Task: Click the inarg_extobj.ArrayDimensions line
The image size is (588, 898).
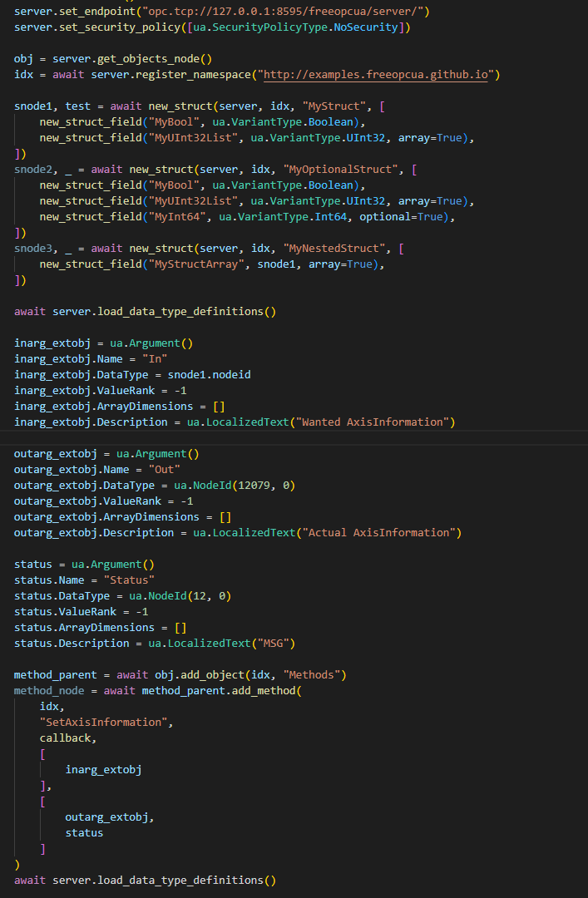Action: 120,406
